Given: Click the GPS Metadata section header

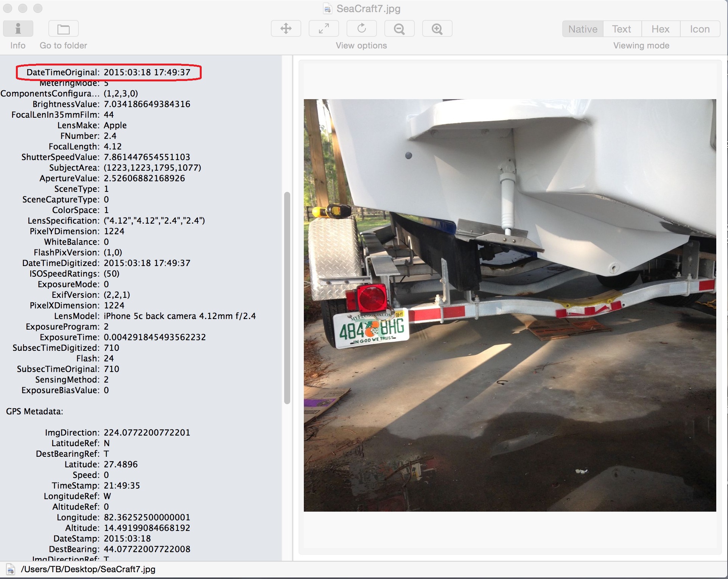Looking at the screenshot, I should coord(34,411).
